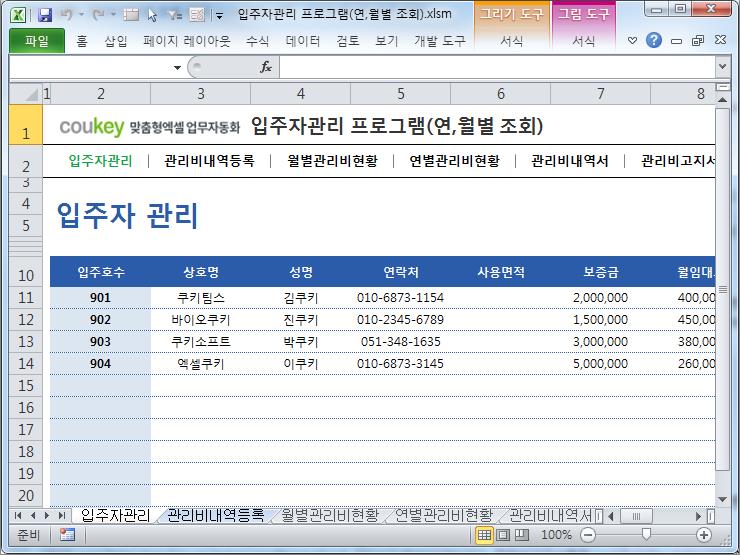Choose the Select Objects pointer icon
Screen dimensions: 740x555
pos(152,15)
